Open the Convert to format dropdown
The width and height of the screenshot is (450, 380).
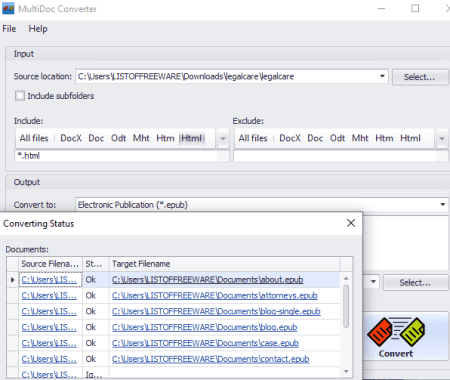pos(443,204)
